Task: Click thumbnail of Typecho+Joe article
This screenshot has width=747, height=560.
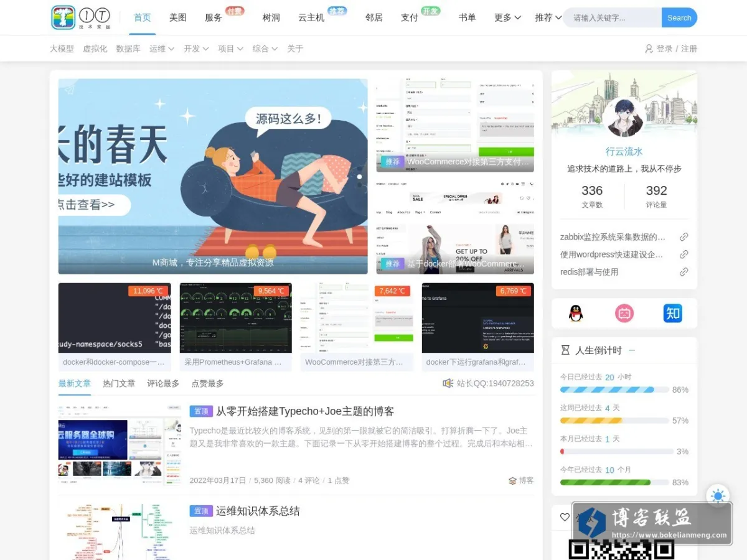Action: [120, 444]
